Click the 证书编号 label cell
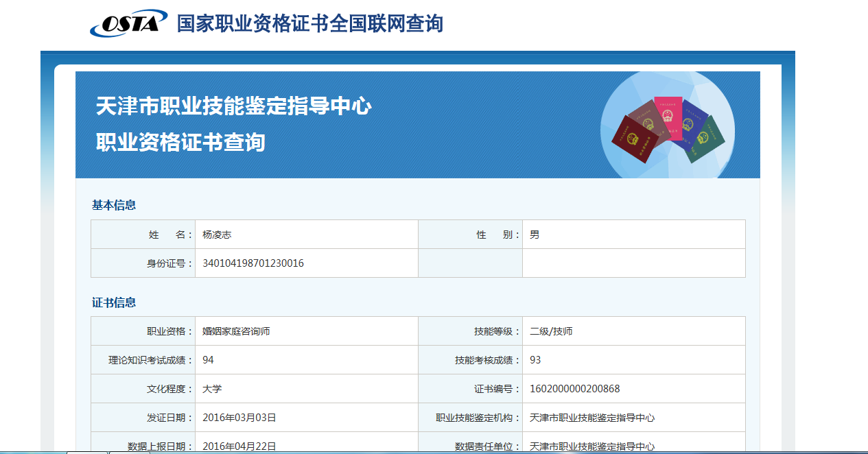Screen dimensions: 868x454 (x=471, y=389)
